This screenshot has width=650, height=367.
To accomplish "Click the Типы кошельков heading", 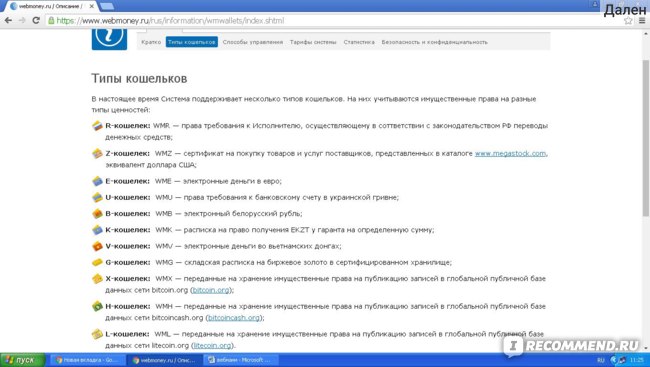I will click(139, 78).
